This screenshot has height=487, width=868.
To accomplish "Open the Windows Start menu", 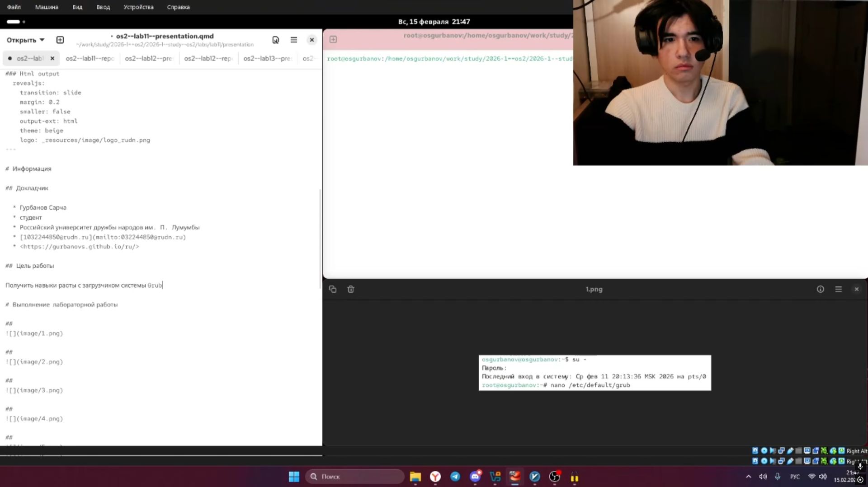I will coord(294,477).
